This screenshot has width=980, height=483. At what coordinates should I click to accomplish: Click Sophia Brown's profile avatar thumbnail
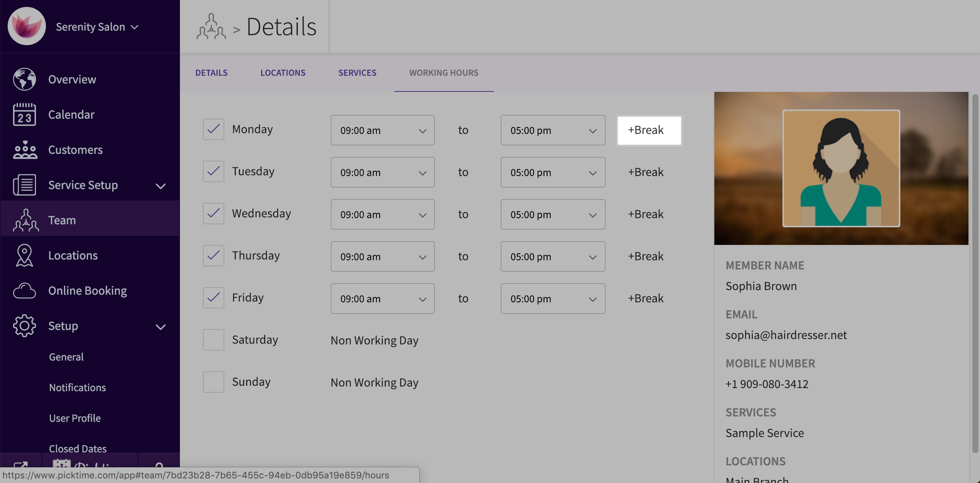coord(841,168)
